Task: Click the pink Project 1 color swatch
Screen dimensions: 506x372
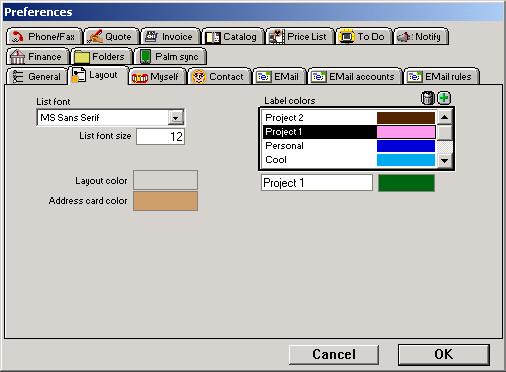Action: coord(406,132)
